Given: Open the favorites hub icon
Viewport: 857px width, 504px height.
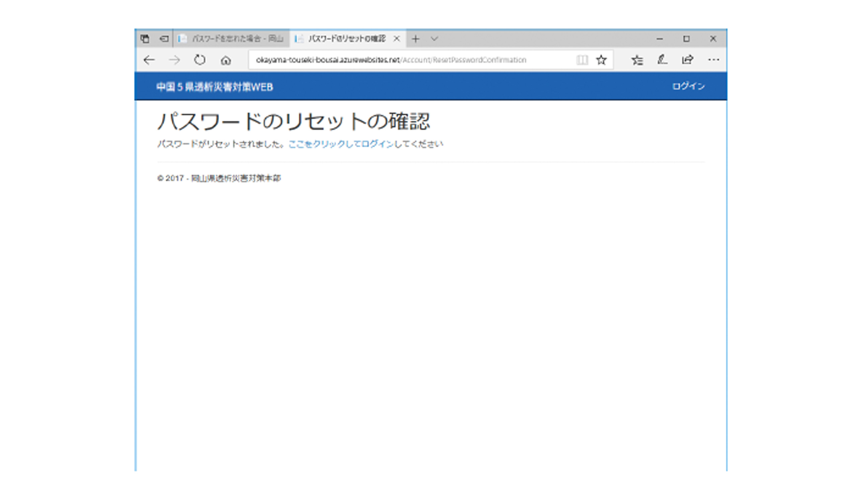Looking at the screenshot, I should pyautogui.click(x=637, y=60).
